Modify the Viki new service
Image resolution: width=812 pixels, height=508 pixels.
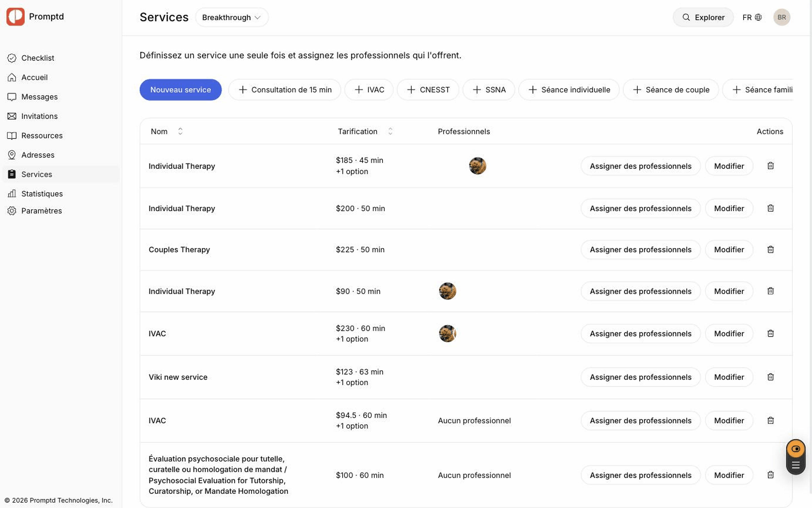coord(729,377)
